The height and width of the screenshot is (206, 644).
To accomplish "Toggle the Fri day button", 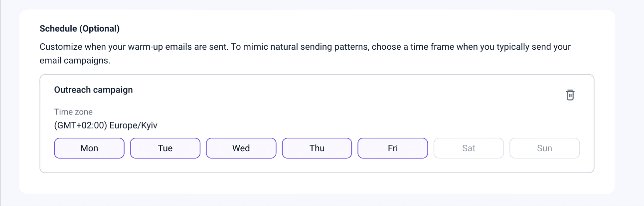I will tap(393, 148).
